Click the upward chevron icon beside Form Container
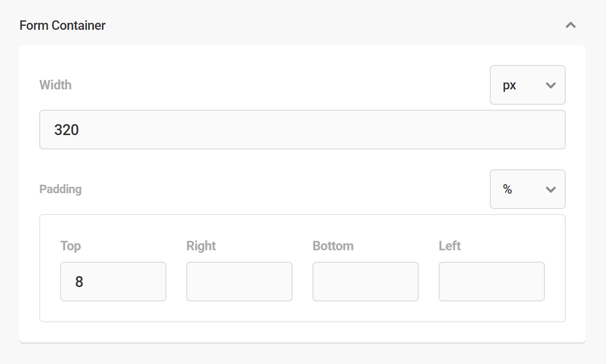Viewport: 606px width, 364px height. click(570, 25)
